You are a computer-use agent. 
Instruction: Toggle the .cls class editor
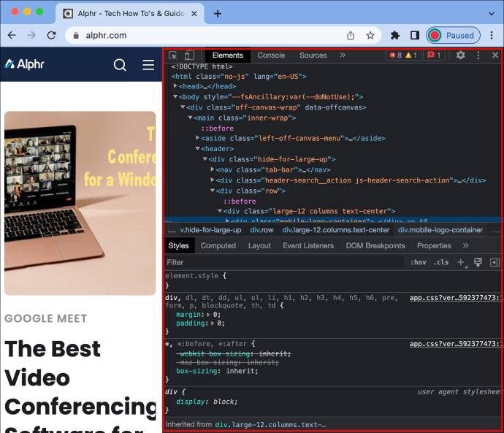tap(440, 262)
